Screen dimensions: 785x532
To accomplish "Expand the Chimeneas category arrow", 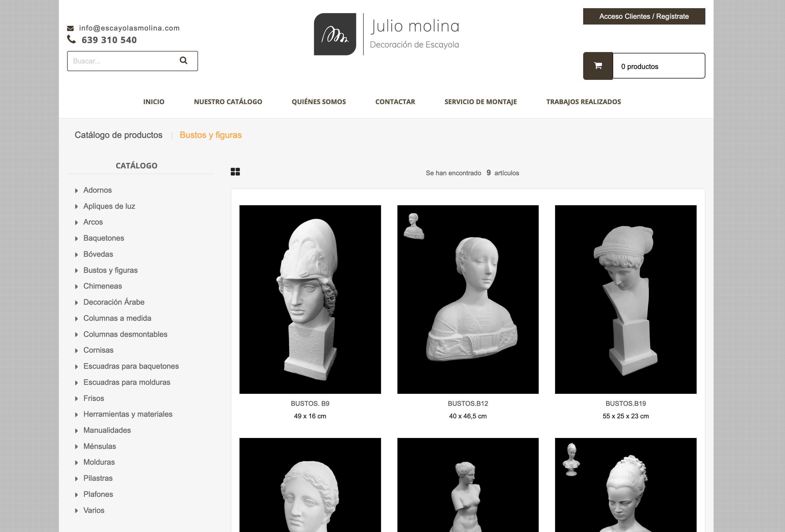I will (76, 287).
